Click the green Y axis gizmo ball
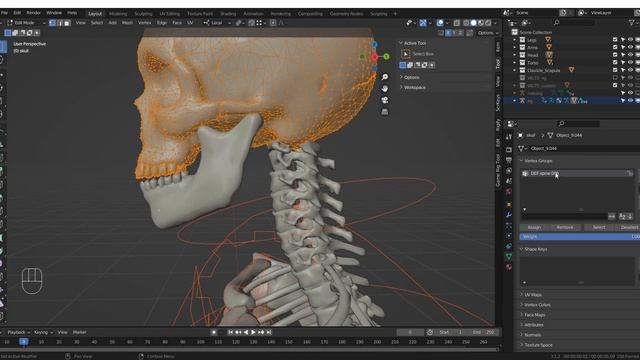This screenshot has width=640, height=360. pos(386,56)
